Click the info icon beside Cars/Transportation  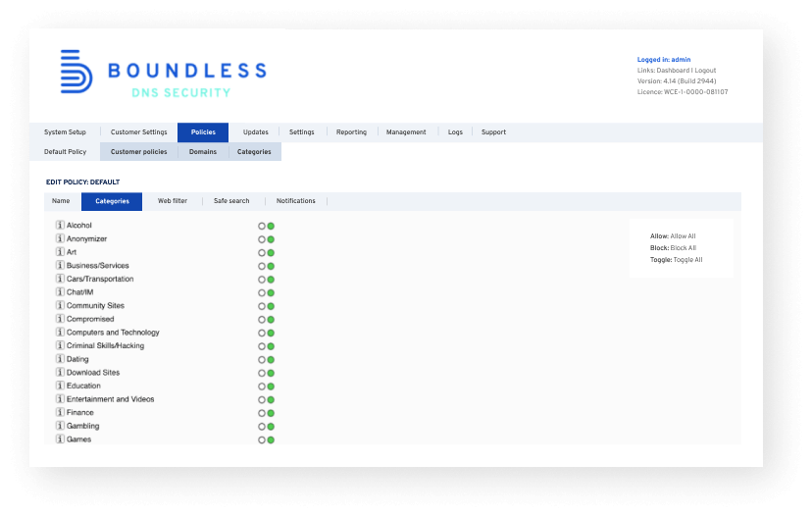pos(60,279)
